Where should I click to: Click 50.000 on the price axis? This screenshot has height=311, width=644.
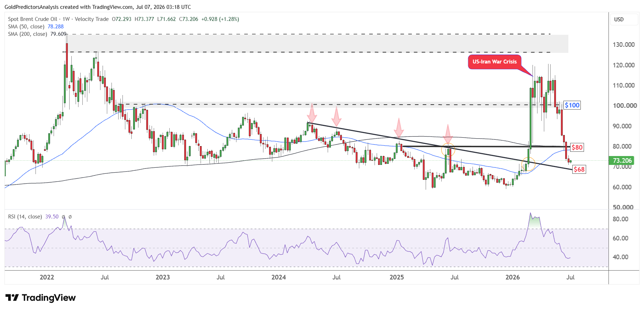(623, 207)
